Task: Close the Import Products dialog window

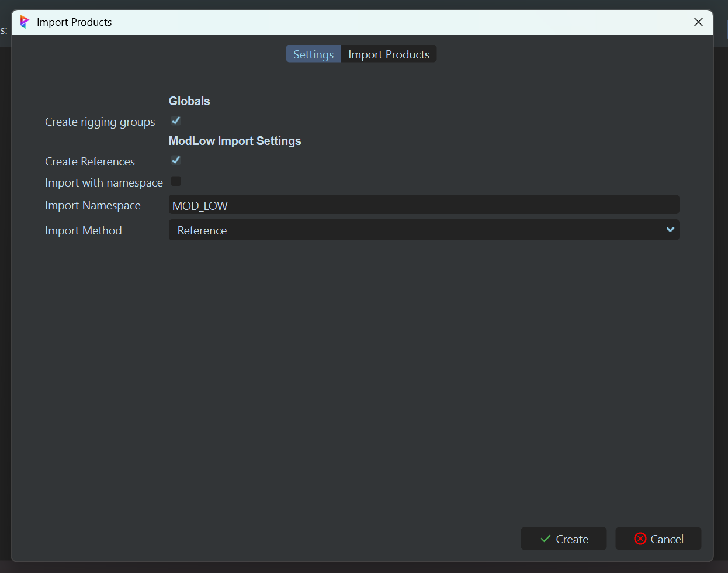Action: 698,22
